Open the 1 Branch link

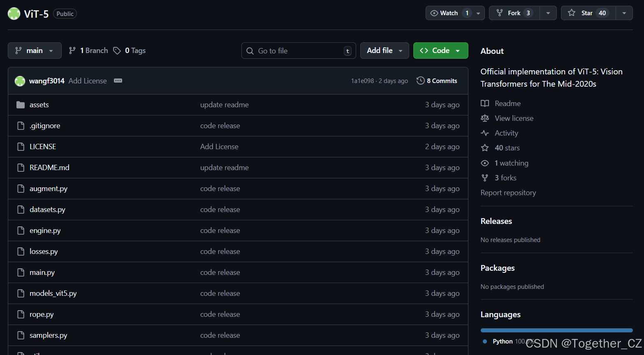click(x=88, y=51)
